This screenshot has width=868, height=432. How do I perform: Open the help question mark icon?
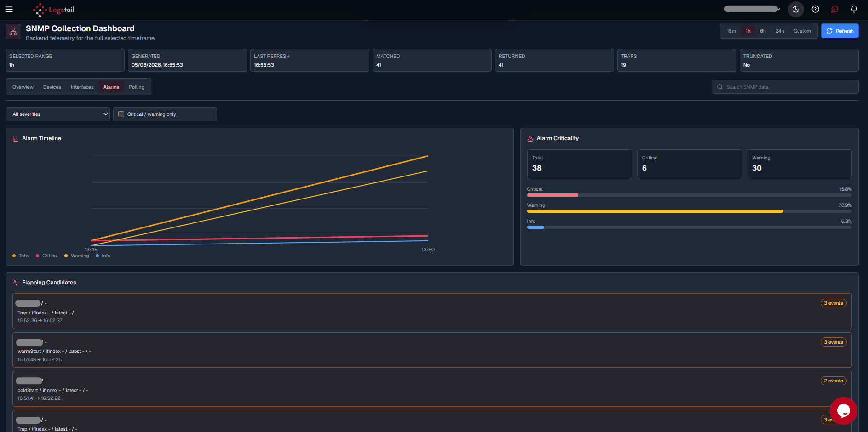tap(815, 9)
